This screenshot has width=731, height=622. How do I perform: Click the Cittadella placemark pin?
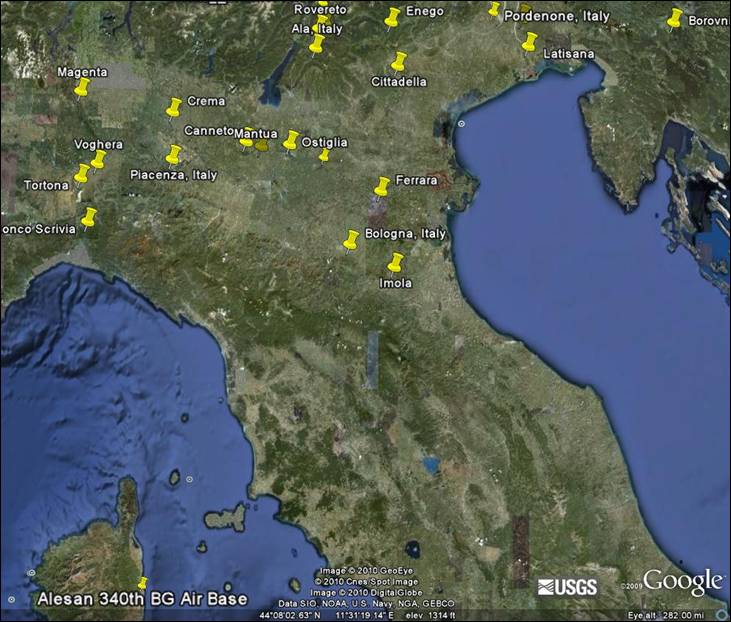(x=399, y=62)
